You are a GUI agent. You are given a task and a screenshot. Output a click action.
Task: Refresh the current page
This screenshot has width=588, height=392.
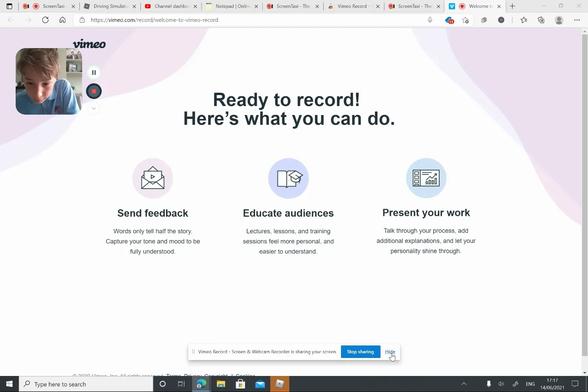pos(45,20)
